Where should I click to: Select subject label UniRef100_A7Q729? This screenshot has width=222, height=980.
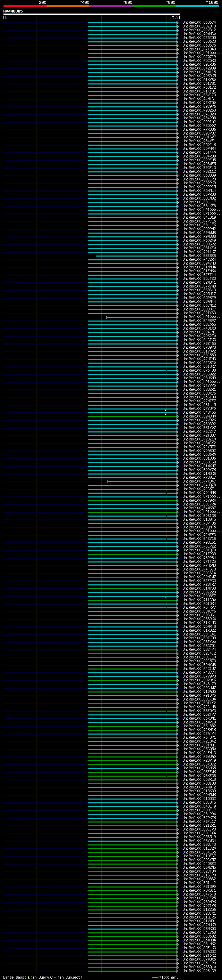point(199,57)
